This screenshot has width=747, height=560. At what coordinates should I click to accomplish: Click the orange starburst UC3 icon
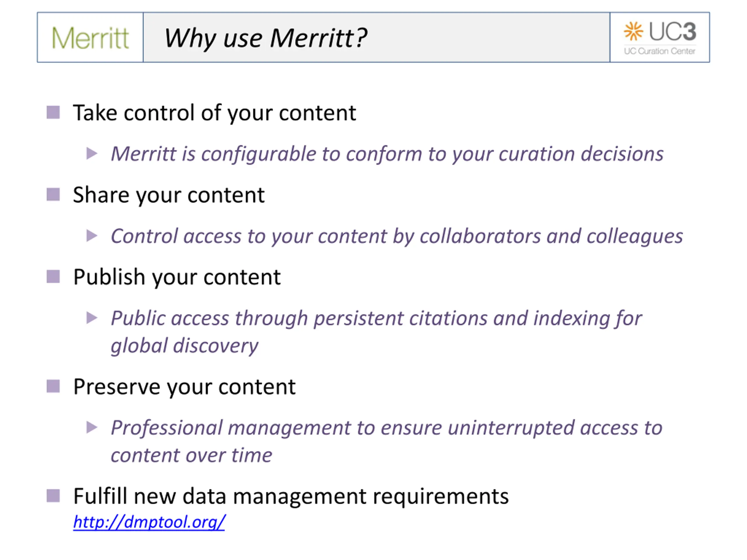[x=633, y=31]
